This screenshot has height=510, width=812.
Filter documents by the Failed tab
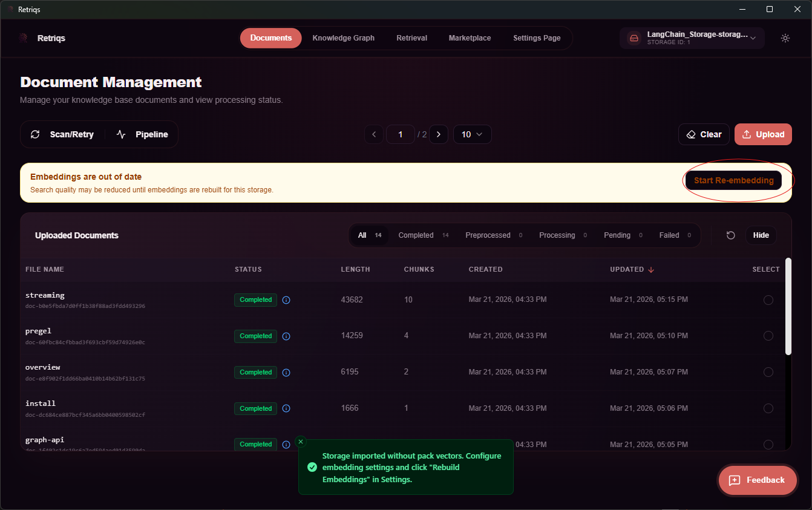(x=669, y=235)
